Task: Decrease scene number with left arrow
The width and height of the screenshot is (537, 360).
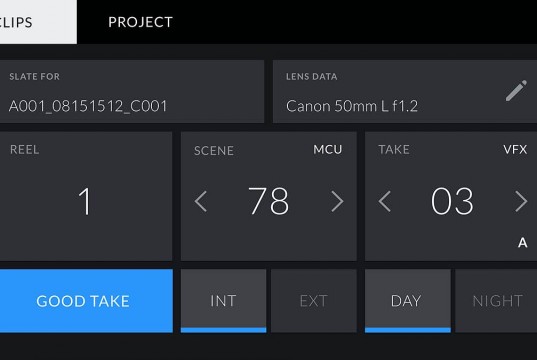Action: pyautogui.click(x=201, y=201)
